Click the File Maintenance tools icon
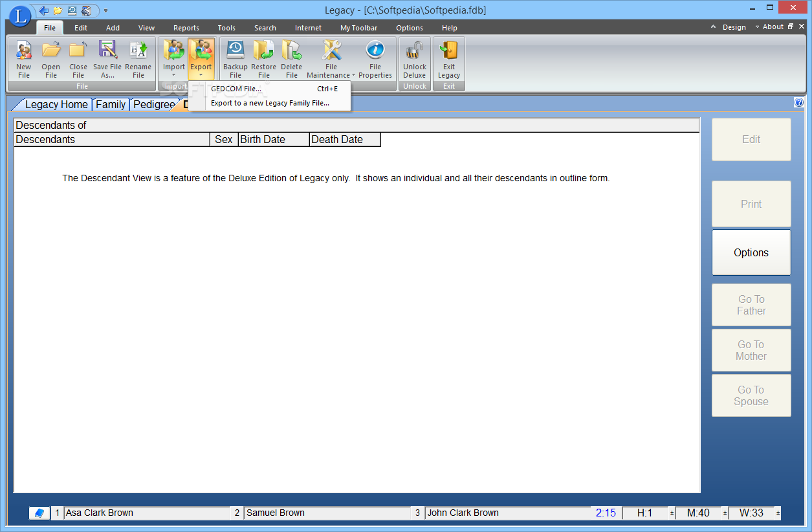The image size is (812, 532). click(x=331, y=50)
